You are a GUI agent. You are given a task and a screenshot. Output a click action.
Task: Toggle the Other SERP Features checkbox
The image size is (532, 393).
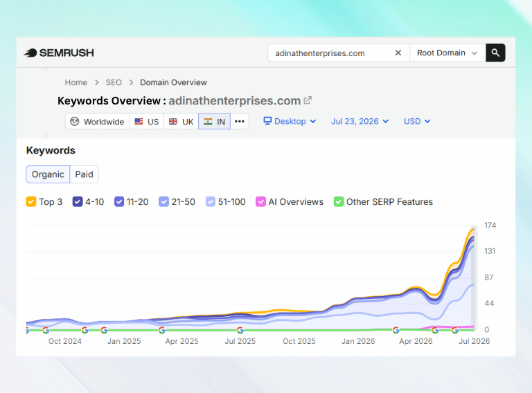click(x=339, y=202)
